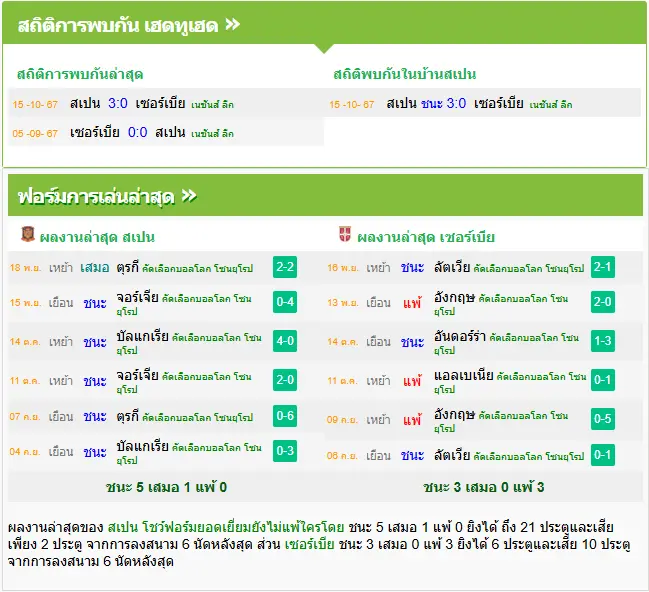
Task: Click the Serbia 2-0 England match score badge
Action: (603, 302)
